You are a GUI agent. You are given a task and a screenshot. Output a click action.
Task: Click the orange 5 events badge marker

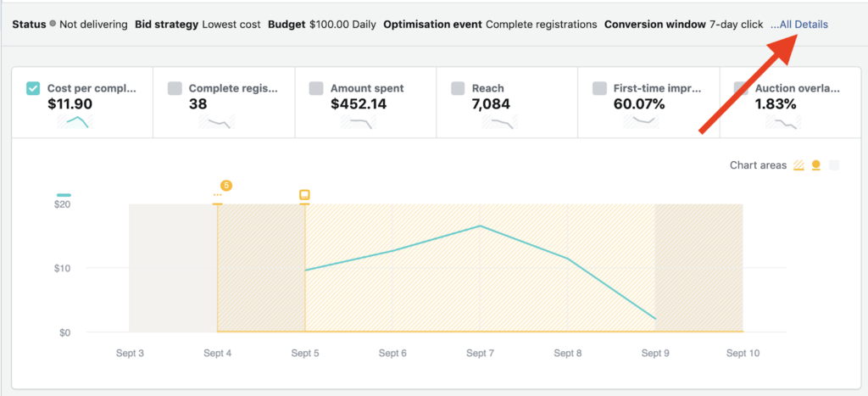pyautogui.click(x=226, y=185)
